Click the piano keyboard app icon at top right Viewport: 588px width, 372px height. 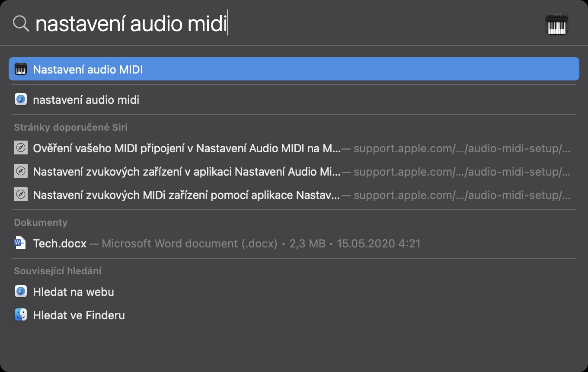[x=557, y=23]
